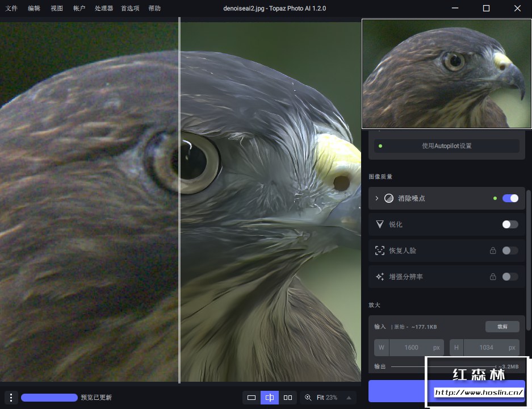Screen dimensions: 532x409
Task: Toggle the 恢复人脸 switch
Action: pos(510,251)
